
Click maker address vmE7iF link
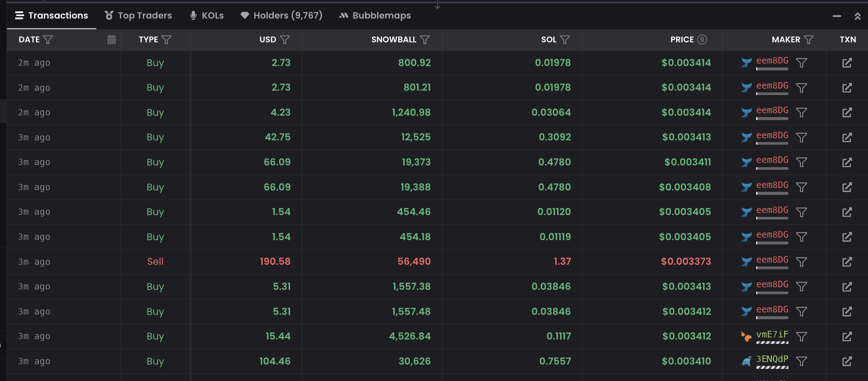click(x=772, y=335)
